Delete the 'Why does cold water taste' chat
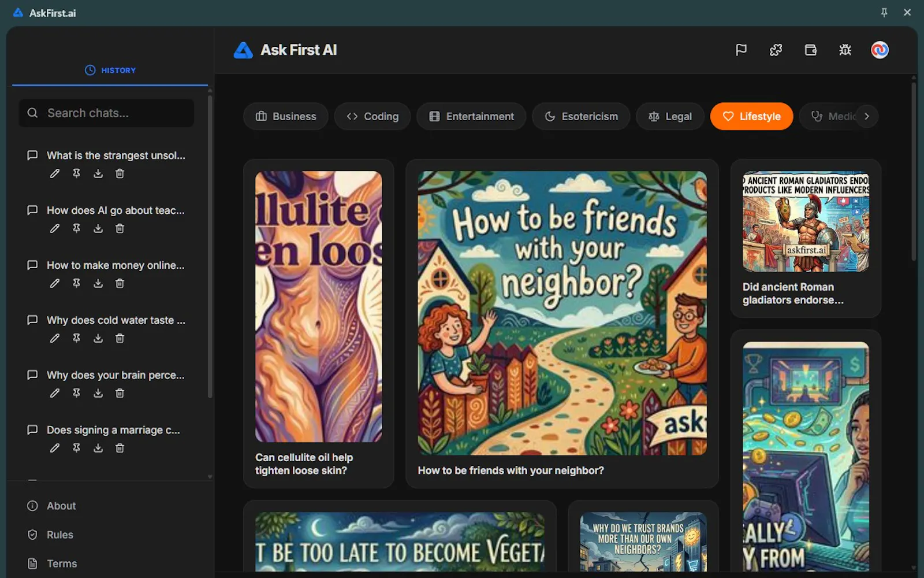Viewport: 924px width, 578px height. [x=120, y=338]
